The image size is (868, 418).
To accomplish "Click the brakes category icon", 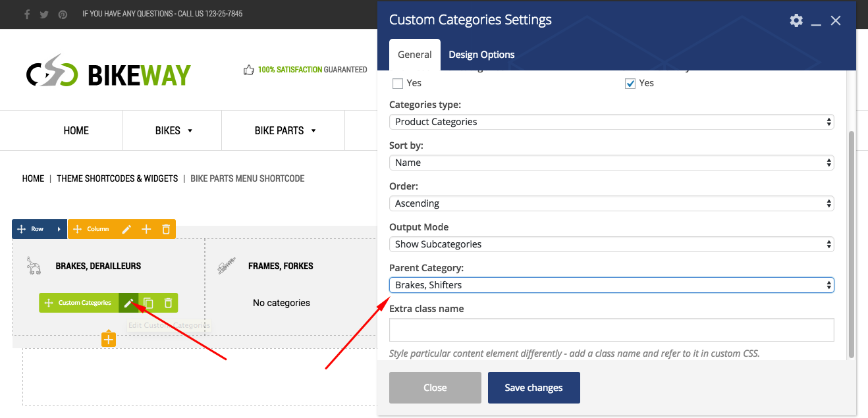I will tap(34, 265).
